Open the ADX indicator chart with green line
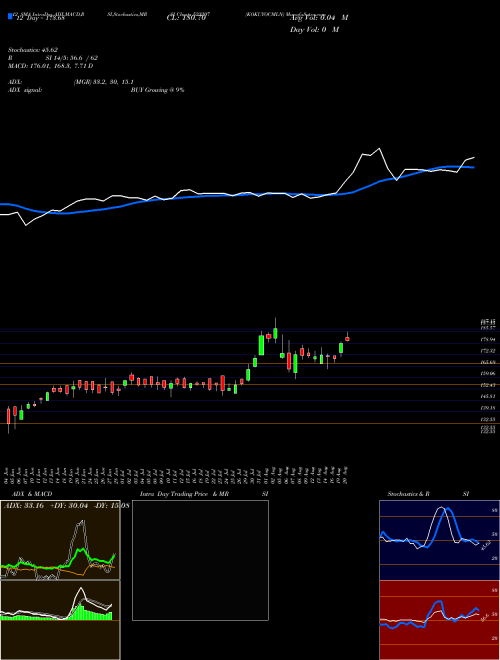Image resolution: width=500 pixels, height=660 pixels. pyautogui.click(x=60, y=540)
